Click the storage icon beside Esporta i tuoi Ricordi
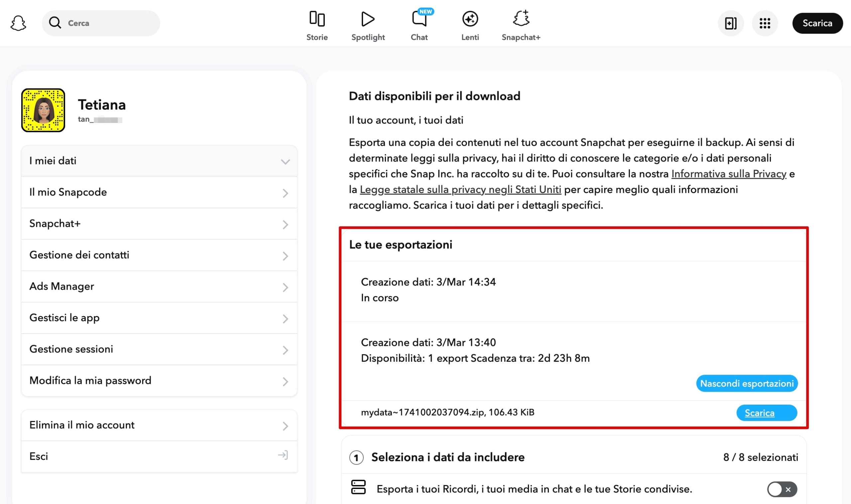The height and width of the screenshot is (504, 851). (x=358, y=487)
